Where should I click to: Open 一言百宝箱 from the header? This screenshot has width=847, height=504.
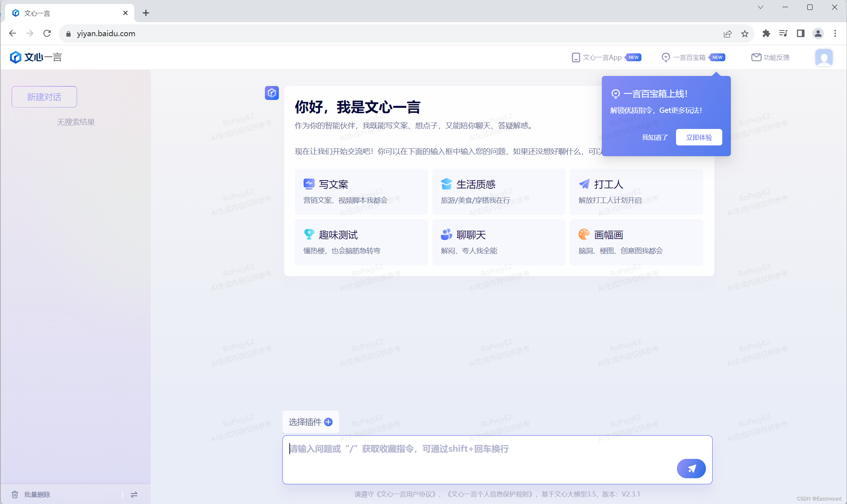(x=689, y=57)
